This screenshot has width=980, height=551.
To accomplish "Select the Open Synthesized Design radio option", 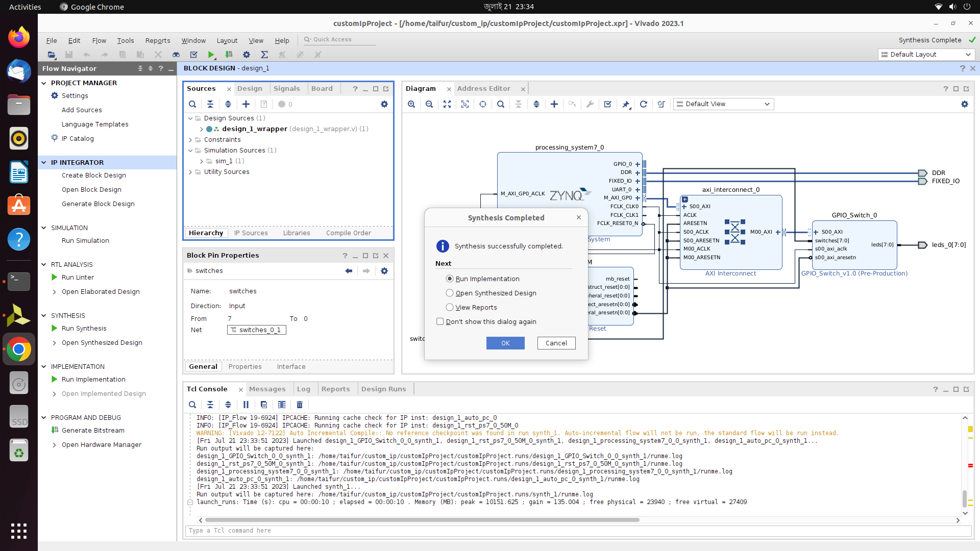I will coord(450,293).
